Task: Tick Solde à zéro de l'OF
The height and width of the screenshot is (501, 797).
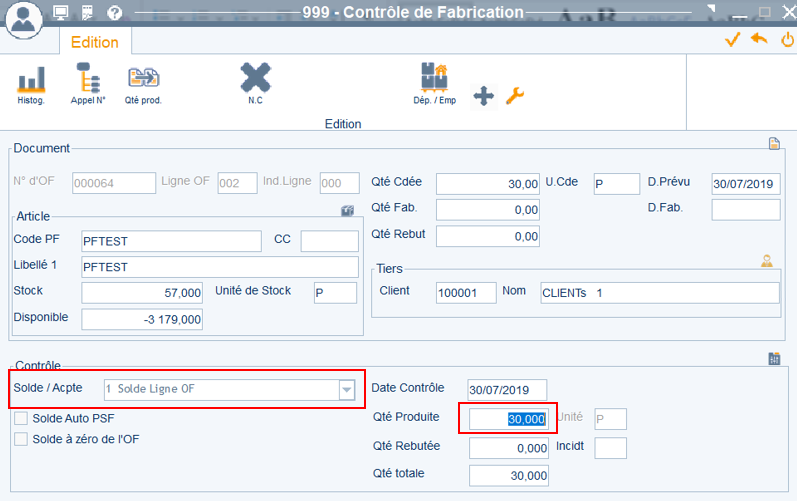Action: click(x=21, y=439)
